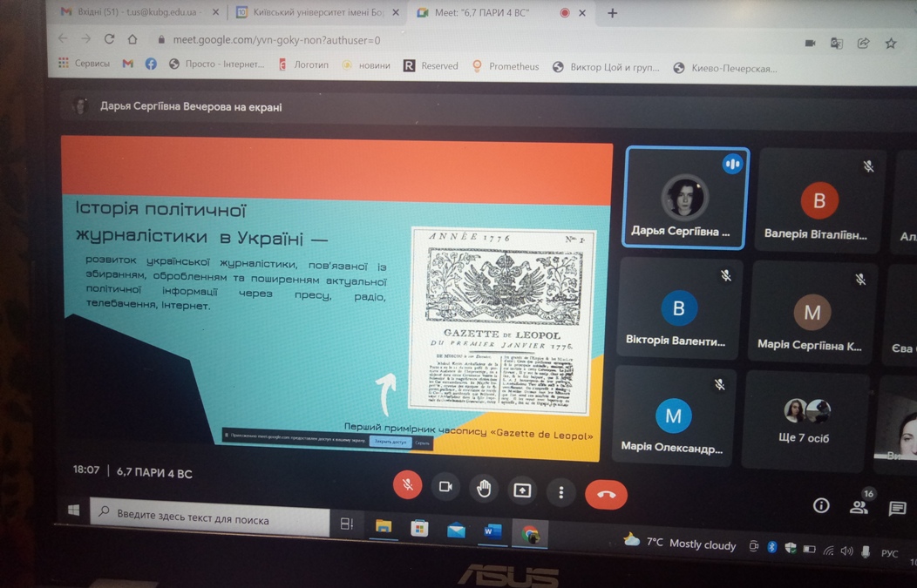The image size is (917, 588).
Task: Switch to Київський університет tab
Action: coord(317,12)
